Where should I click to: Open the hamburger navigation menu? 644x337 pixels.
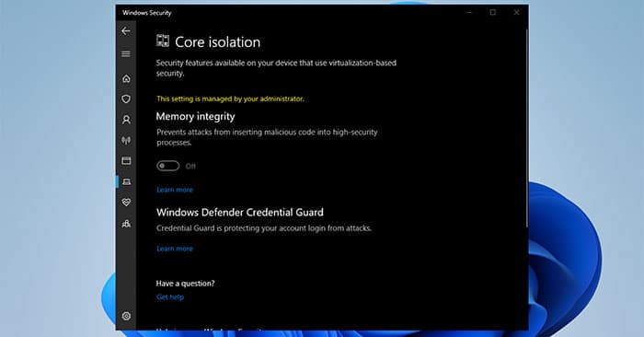pos(126,53)
